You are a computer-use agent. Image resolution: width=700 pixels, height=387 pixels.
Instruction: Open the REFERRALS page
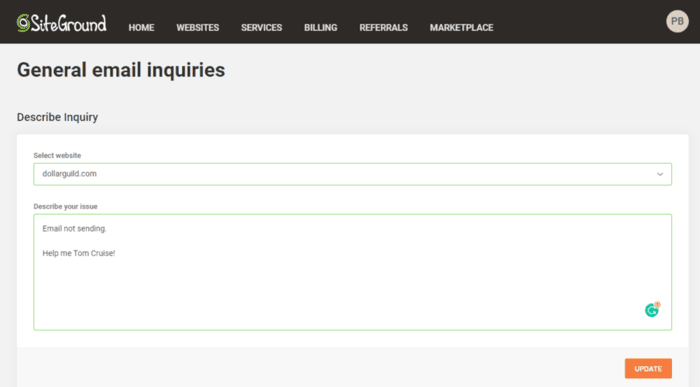pos(383,28)
